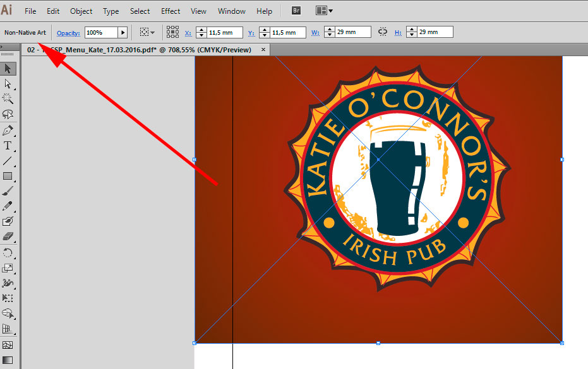Screen dimensions: 588x369
Task: Click the transform reference point grid
Action: pyautogui.click(x=172, y=32)
